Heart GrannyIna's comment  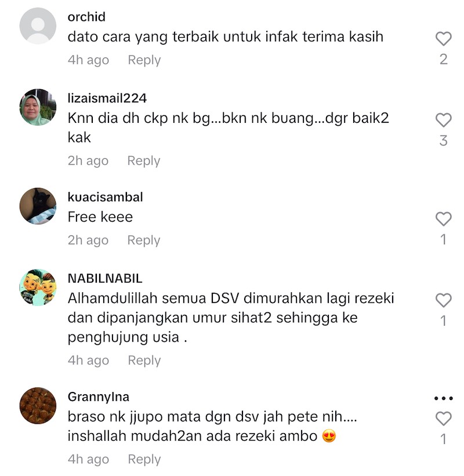pos(443,419)
